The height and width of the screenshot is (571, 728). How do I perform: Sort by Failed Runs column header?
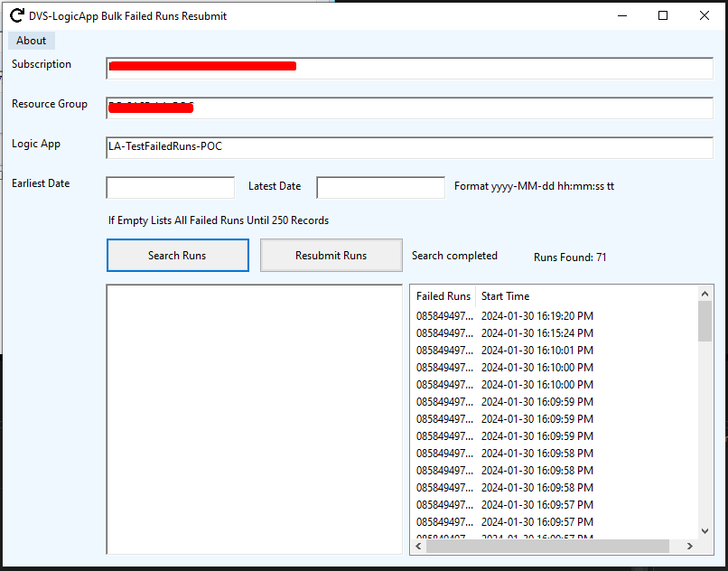443,296
